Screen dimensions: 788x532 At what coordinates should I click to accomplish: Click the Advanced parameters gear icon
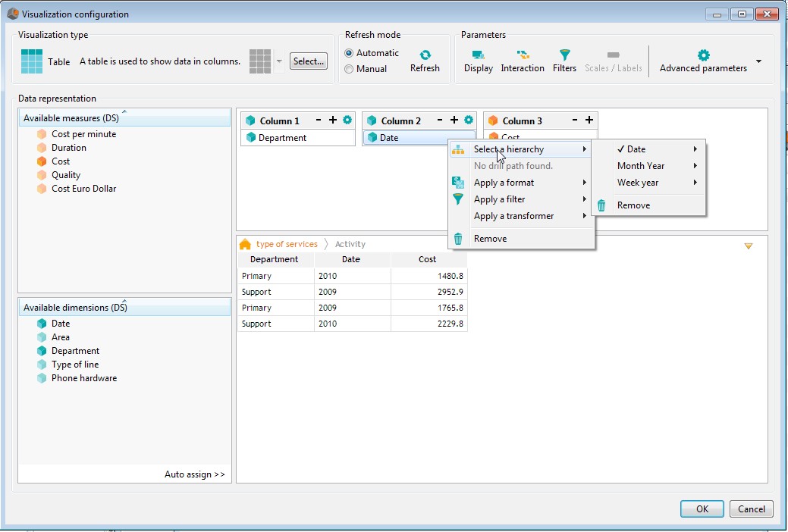(704, 55)
